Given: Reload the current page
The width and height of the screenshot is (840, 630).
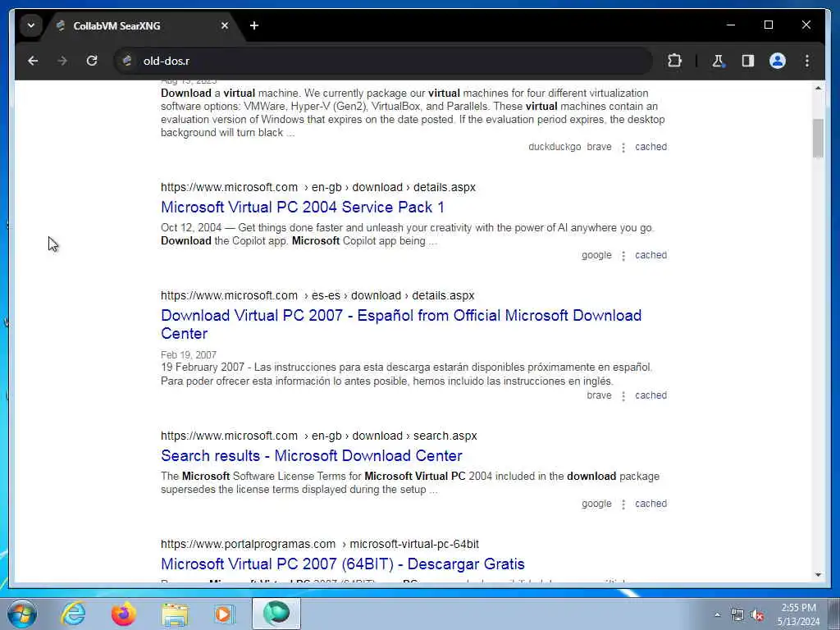Looking at the screenshot, I should click(92, 61).
